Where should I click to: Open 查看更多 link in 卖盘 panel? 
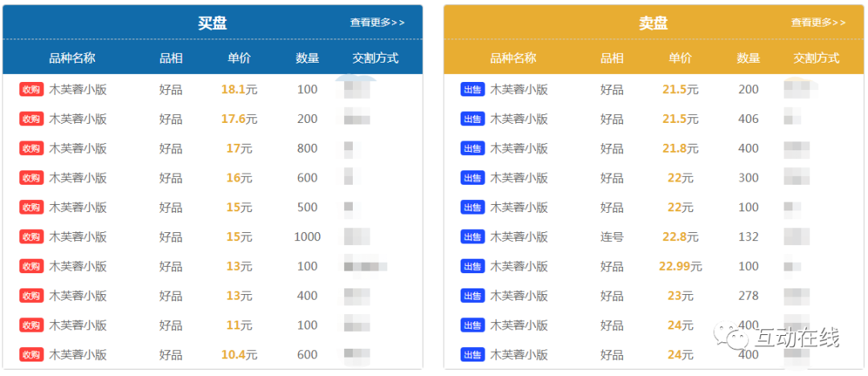tap(818, 22)
